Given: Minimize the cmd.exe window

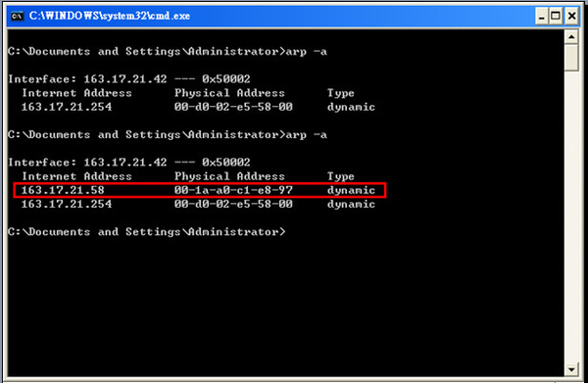Looking at the screenshot, I should 541,17.
